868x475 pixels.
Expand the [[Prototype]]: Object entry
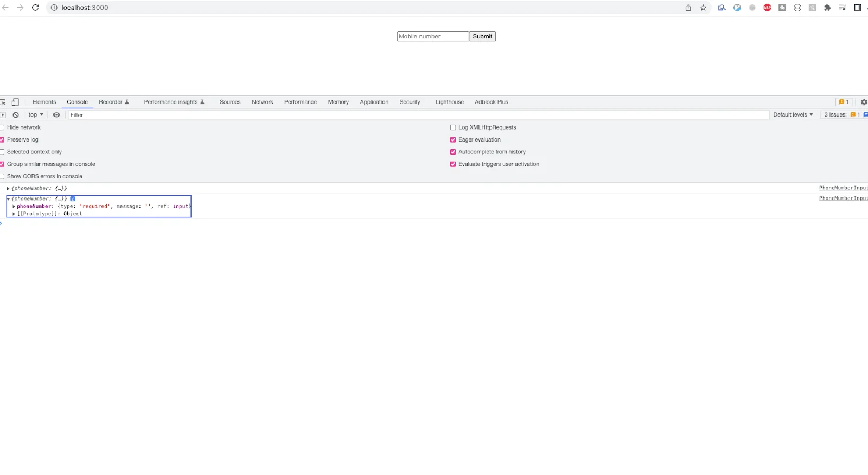(x=14, y=214)
